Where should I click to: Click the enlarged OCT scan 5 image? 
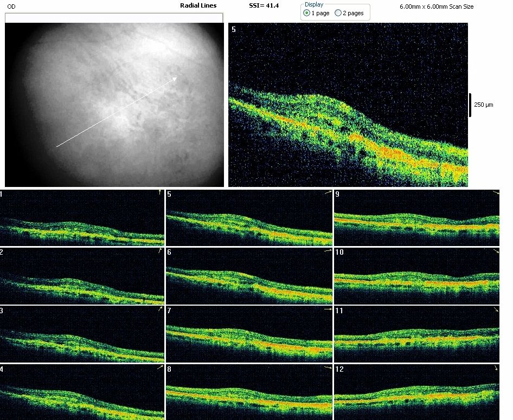coord(348,105)
